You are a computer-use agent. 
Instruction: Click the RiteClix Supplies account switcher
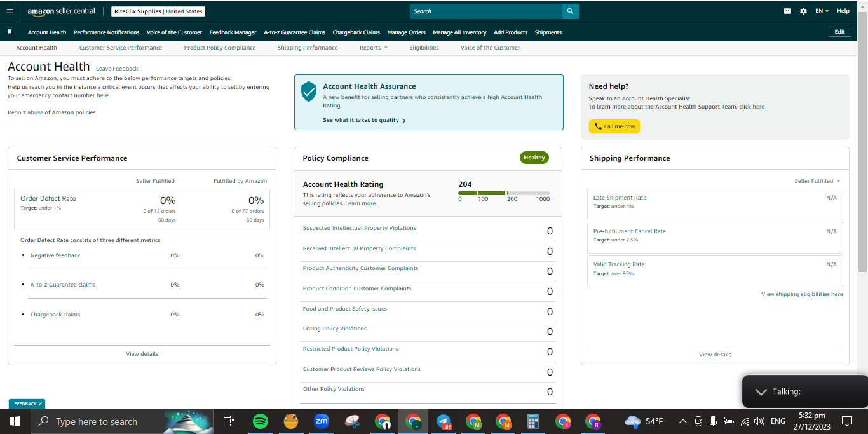(x=158, y=11)
